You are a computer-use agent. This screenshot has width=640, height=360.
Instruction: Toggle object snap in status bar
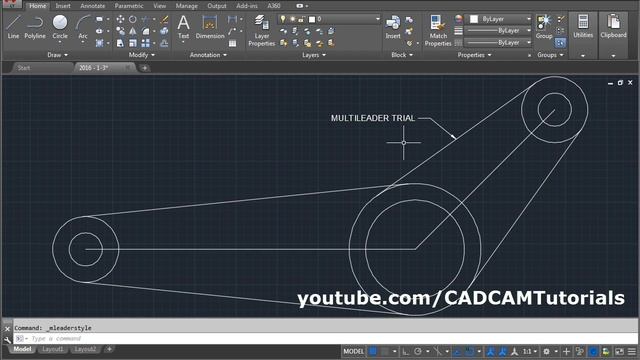[469, 351]
